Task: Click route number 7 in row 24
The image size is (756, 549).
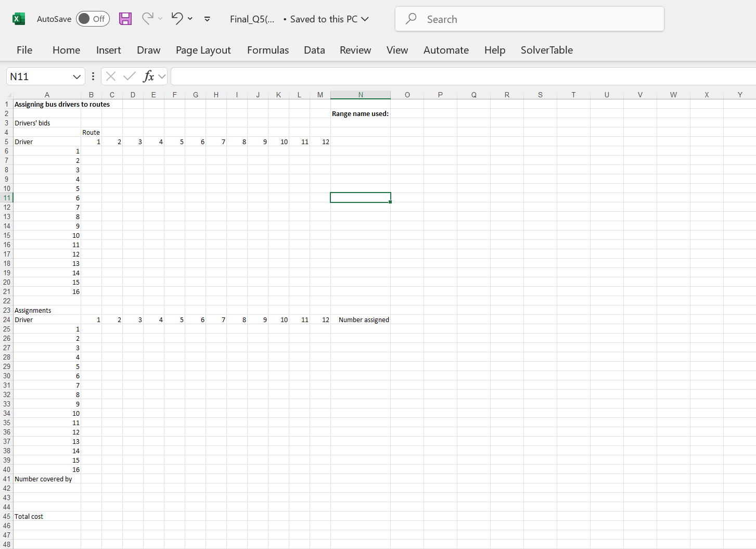Action: coord(216,320)
